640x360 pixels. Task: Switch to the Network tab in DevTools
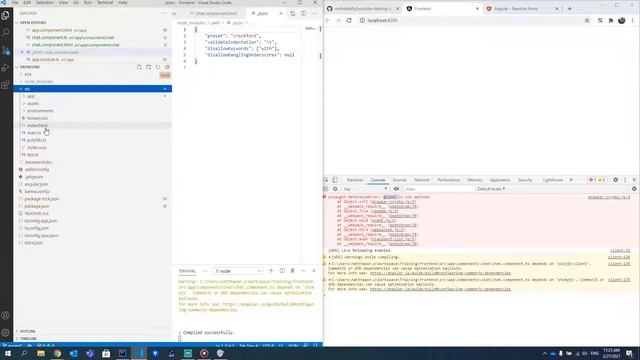point(422,180)
